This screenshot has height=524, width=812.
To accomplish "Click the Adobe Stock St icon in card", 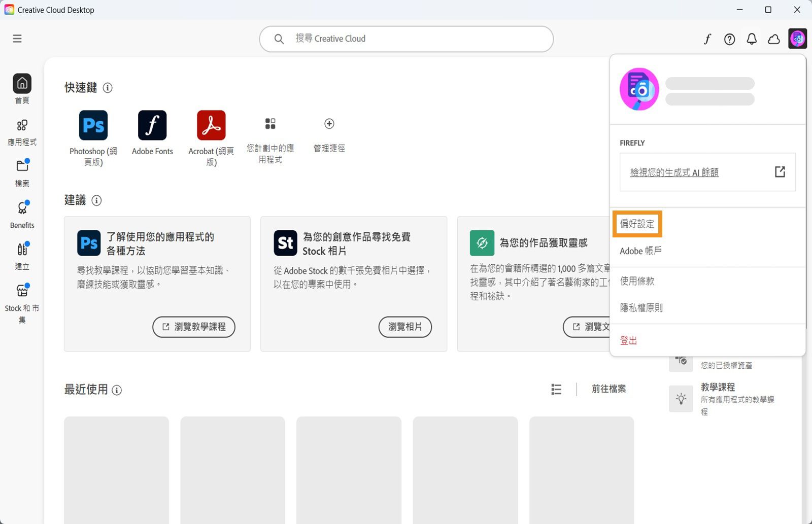I will click(286, 243).
